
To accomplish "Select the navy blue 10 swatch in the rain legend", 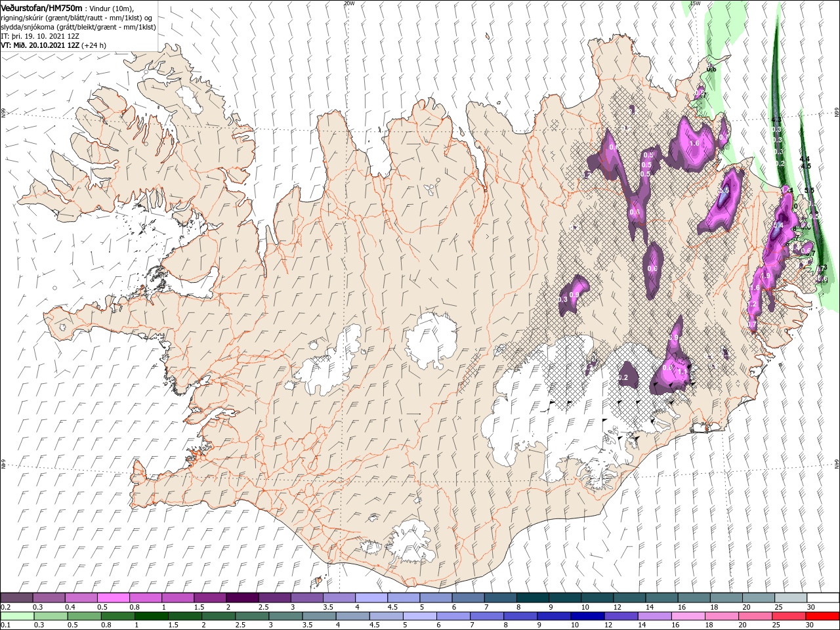I will [587, 616].
